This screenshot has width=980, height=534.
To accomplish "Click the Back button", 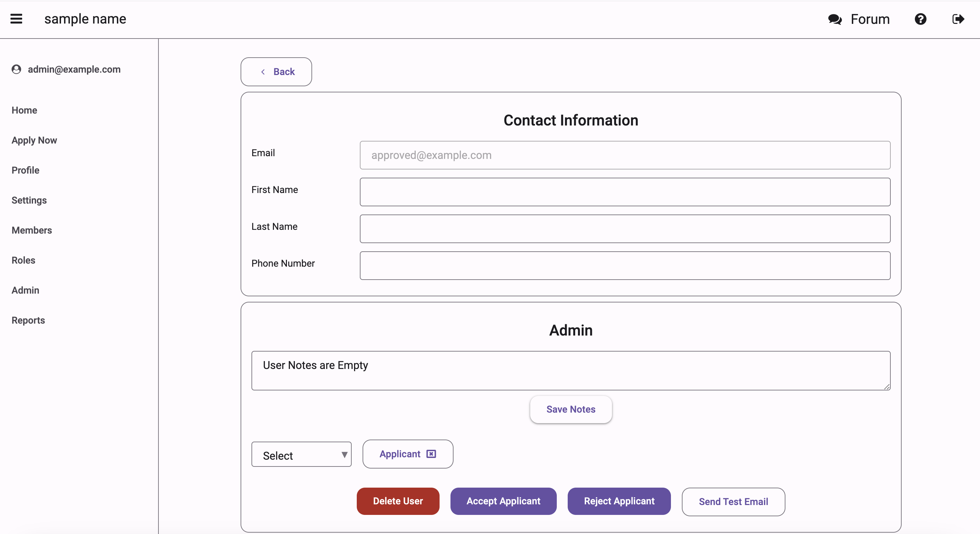I will 276,72.
